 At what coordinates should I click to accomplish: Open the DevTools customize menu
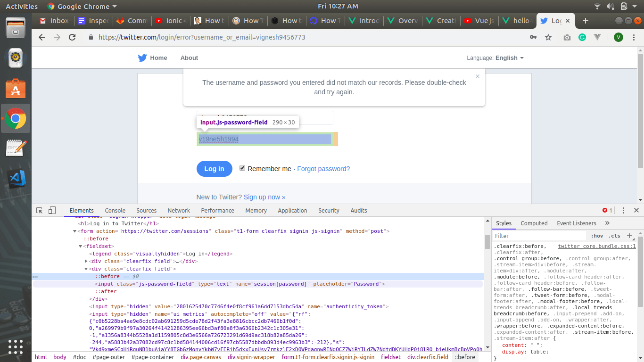(623, 211)
